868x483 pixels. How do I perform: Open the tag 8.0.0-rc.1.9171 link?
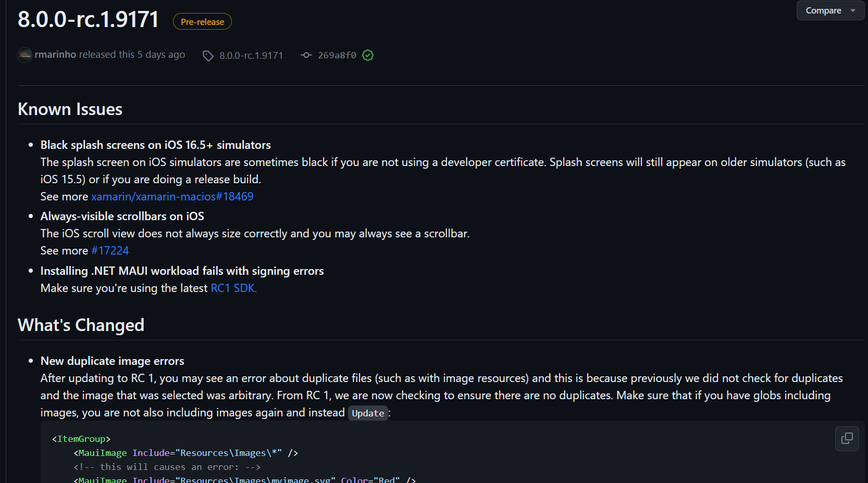(251, 55)
